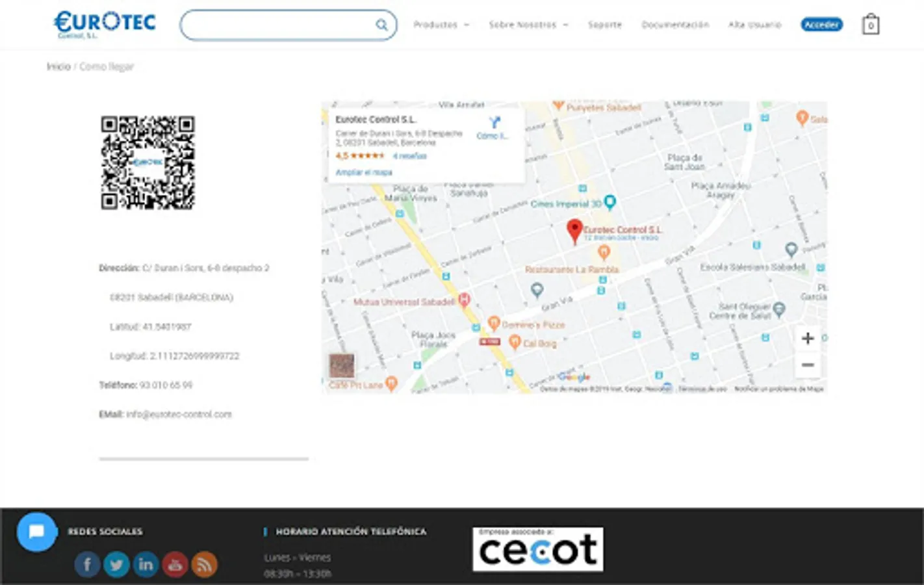Open the Twitter social icon

click(116, 564)
